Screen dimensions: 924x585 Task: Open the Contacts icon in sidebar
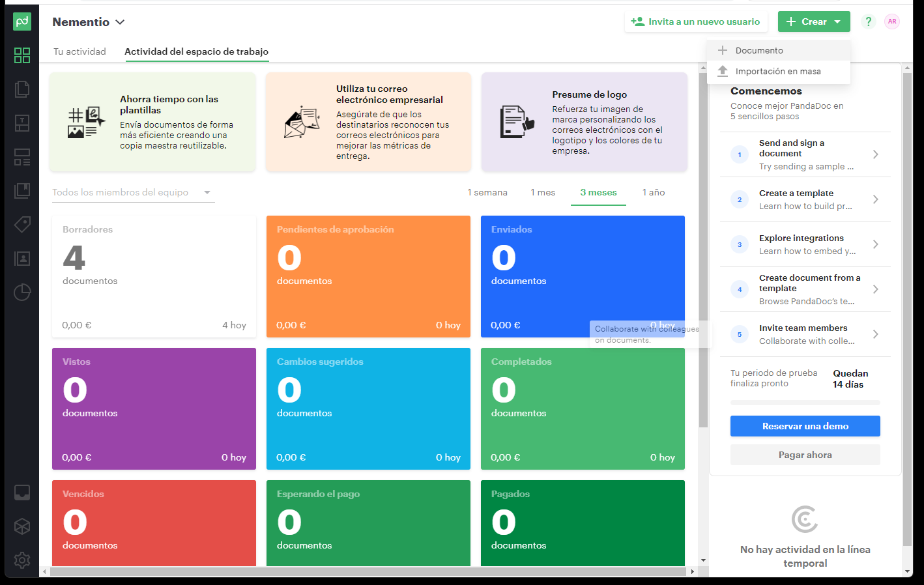(22, 259)
